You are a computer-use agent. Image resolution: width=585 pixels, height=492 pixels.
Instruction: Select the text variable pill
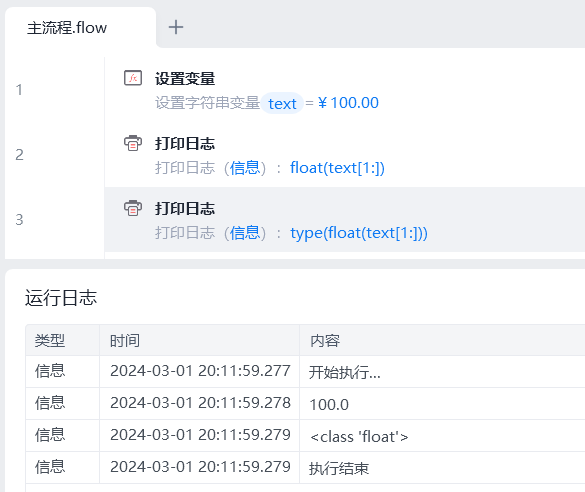(x=282, y=103)
